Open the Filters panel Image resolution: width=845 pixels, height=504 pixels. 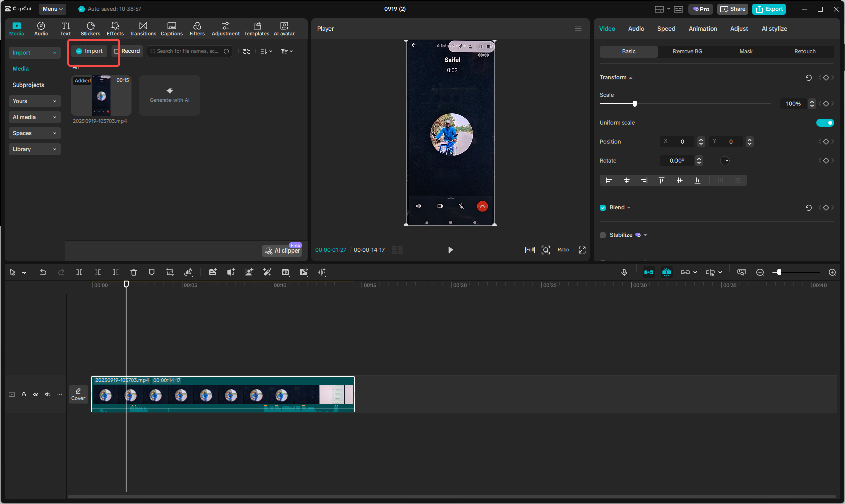tap(197, 29)
